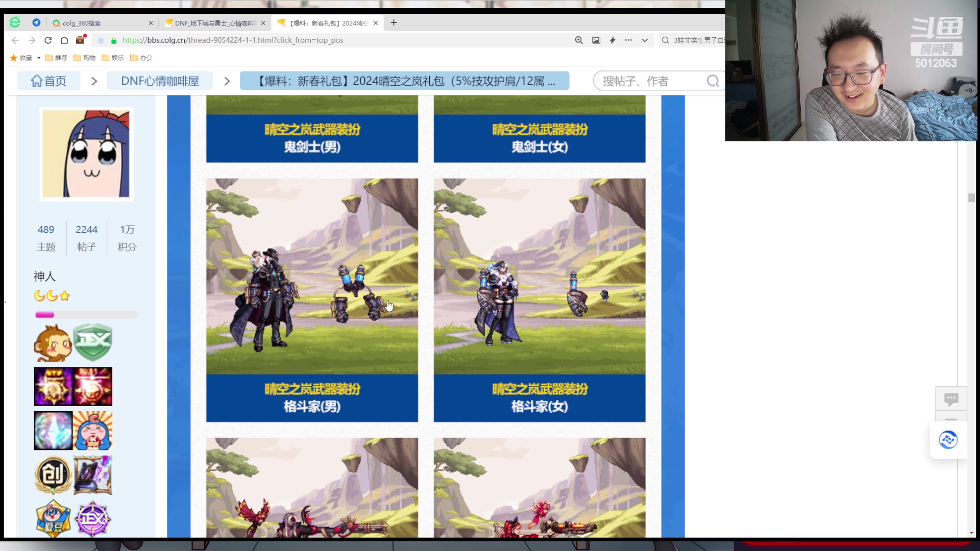Close the DNF_地下城与勇士 tab
This screenshot has height=551, width=980.
(263, 23)
